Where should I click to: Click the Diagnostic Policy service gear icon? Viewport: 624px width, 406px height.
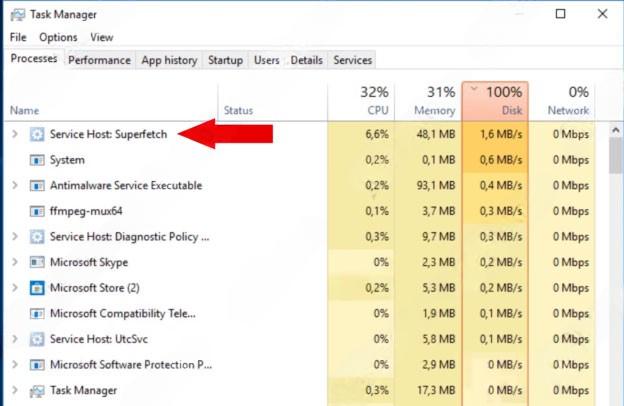coord(37,237)
